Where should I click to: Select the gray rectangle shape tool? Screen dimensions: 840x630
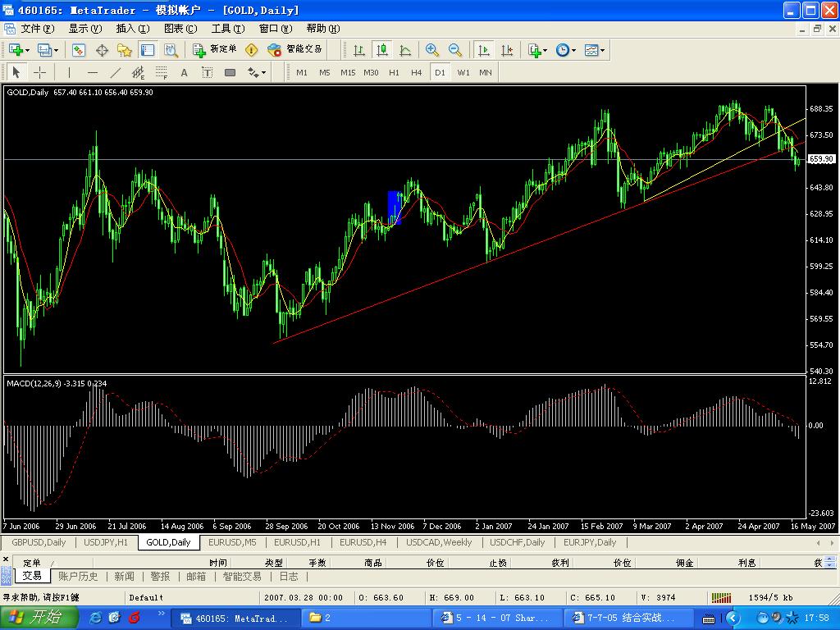coord(231,72)
